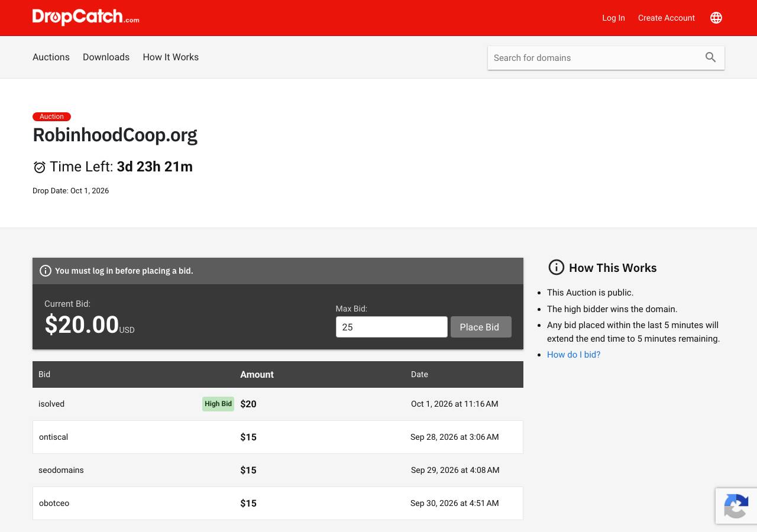
Task: Click the Amount column header
Action: click(x=257, y=374)
